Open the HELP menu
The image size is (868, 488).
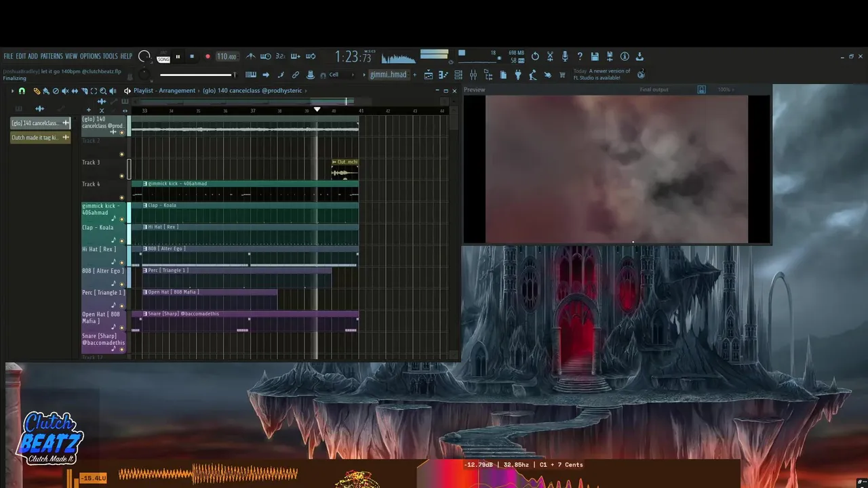[x=127, y=56]
